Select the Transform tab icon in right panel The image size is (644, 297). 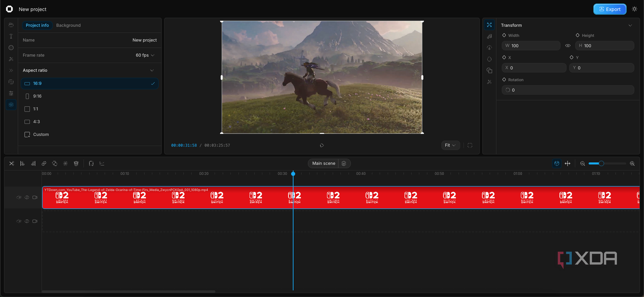[489, 25]
